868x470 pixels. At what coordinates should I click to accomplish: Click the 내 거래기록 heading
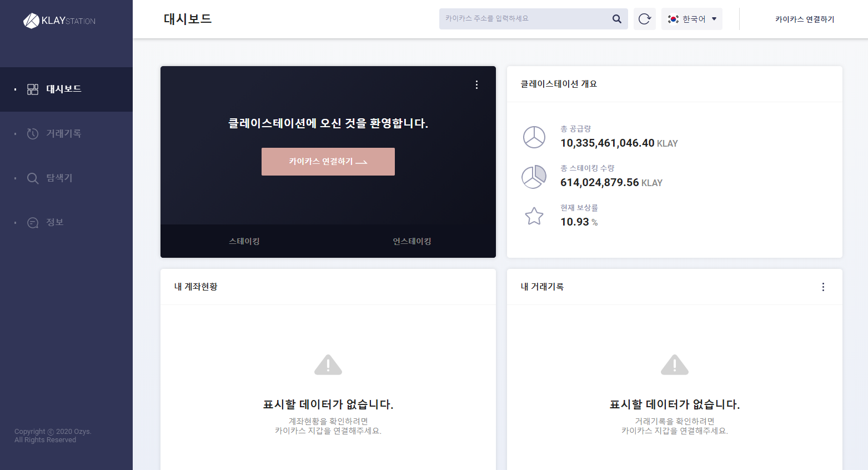(542, 287)
